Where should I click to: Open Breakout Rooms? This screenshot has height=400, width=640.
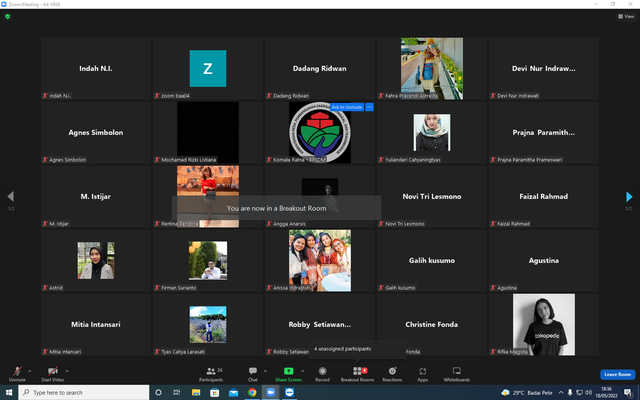point(358,373)
